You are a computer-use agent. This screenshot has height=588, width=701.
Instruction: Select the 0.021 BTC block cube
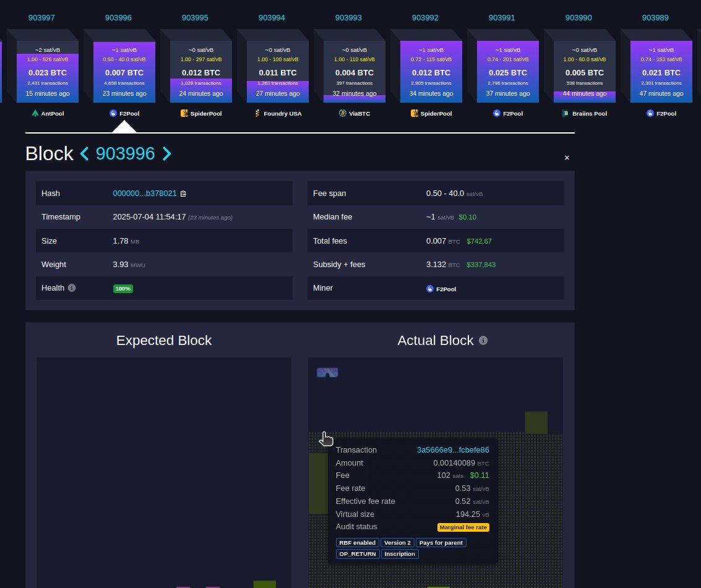(x=661, y=72)
